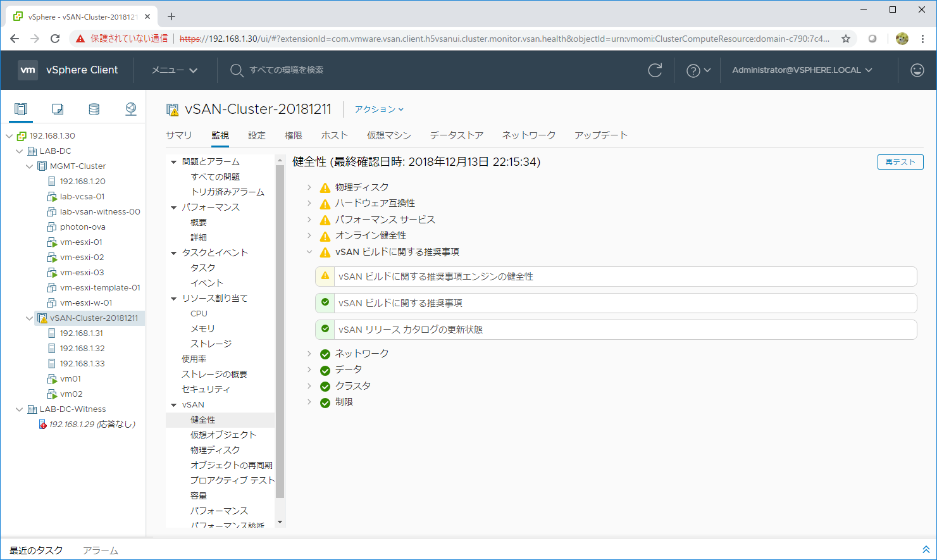Screen dimensions: 937x560
Task: Open the Storage view icon
Action: point(94,109)
